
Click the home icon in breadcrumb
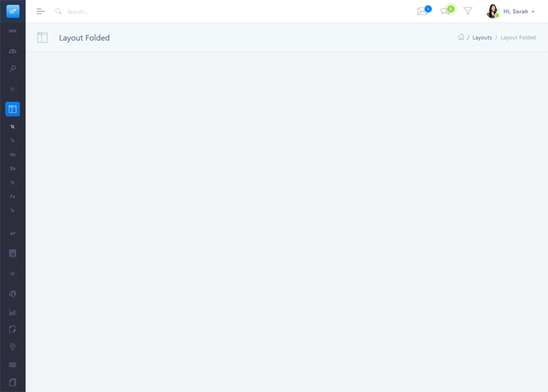click(x=461, y=37)
